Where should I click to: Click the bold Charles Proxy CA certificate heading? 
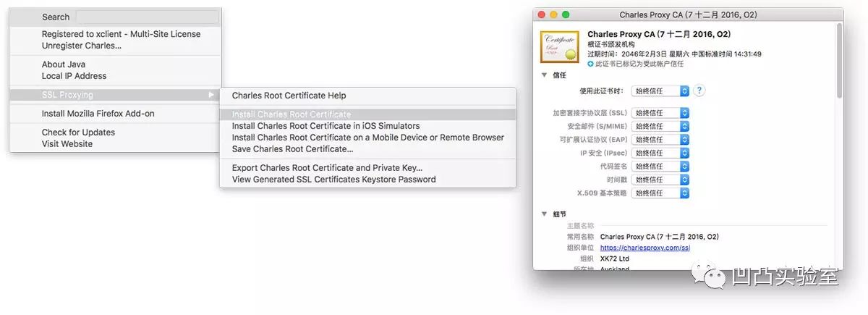click(659, 34)
